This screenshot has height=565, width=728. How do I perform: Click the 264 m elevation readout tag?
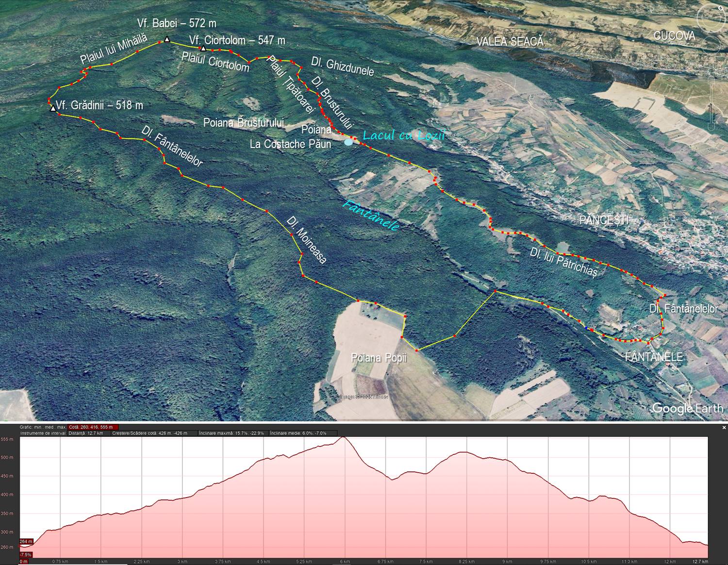(x=26, y=542)
